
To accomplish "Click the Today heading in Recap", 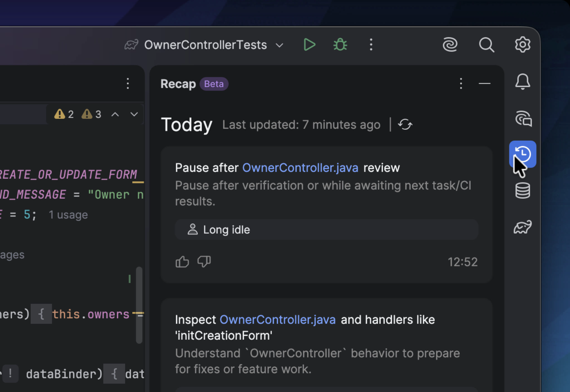I will tap(187, 125).
